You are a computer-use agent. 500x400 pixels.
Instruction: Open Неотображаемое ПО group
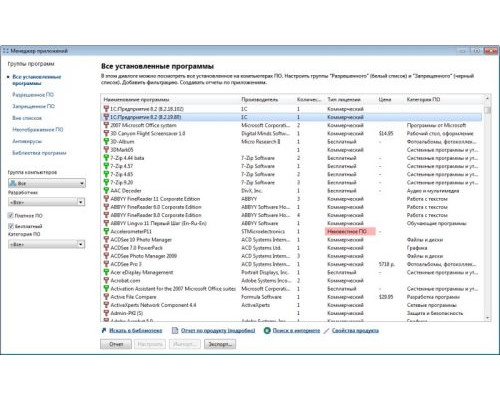tap(38, 129)
